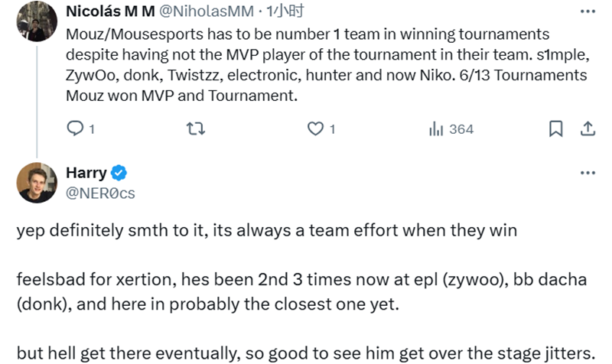
Task: Go to the @NiholasMM handle
Action: 206,12
